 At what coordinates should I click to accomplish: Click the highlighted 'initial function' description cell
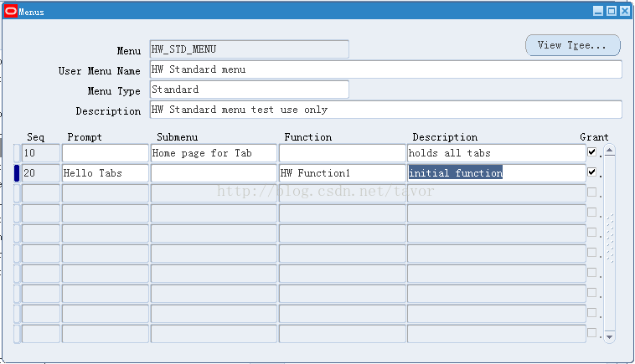[x=496, y=173]
